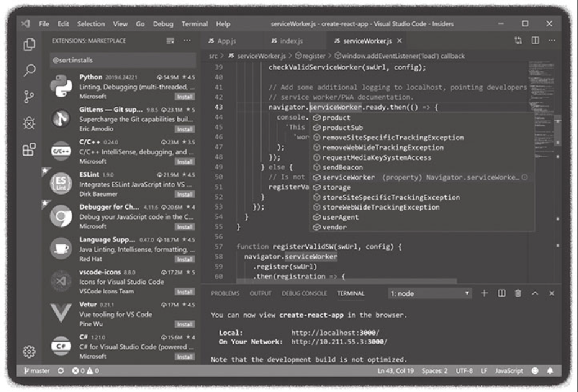Screen dimensions: 578x392
Task: Open the Selection menu
Action: (91, 24)
